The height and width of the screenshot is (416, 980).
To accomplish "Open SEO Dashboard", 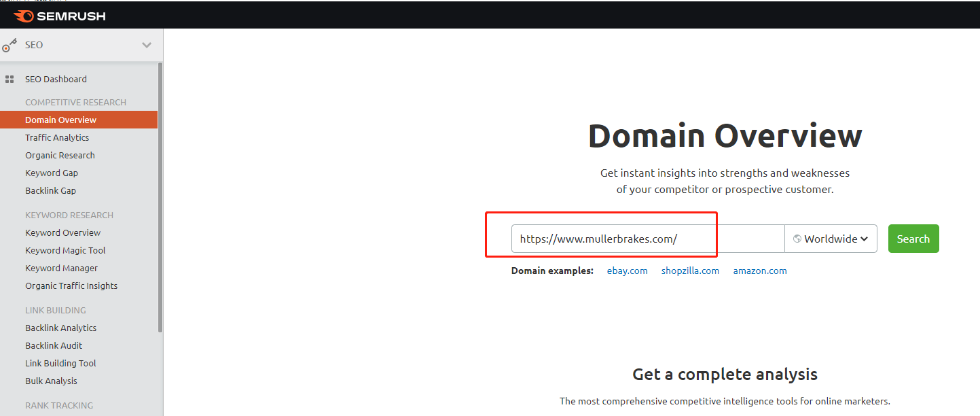I will [56, 79].
